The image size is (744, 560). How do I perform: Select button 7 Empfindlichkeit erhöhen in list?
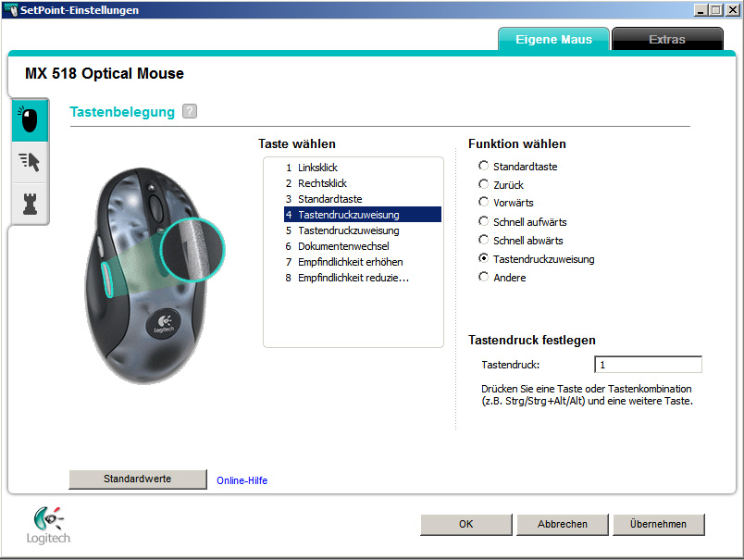tap(363, 262)
